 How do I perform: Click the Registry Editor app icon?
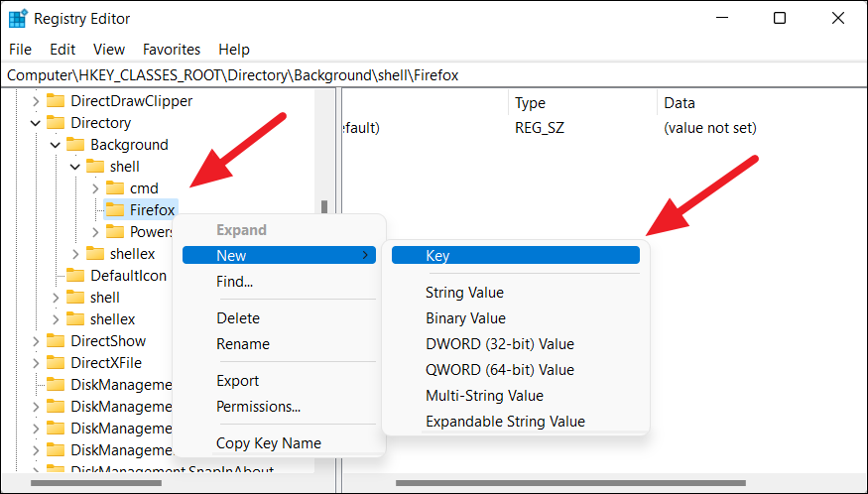click(18, 19)
